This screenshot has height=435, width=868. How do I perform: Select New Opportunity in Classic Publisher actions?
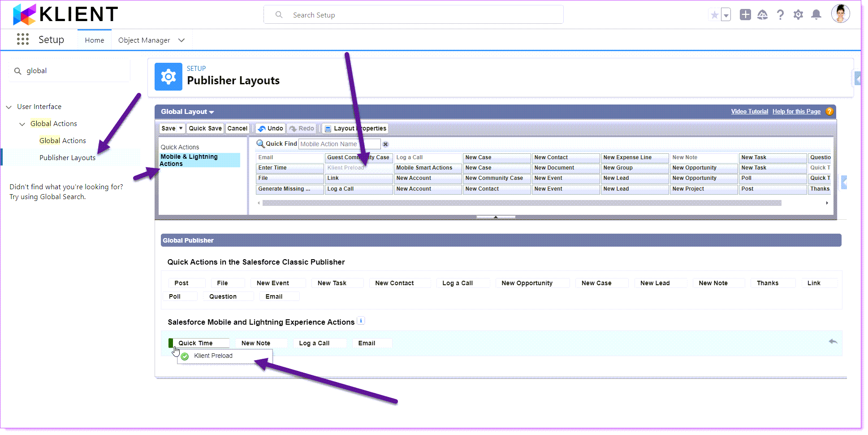pos(532,283)
